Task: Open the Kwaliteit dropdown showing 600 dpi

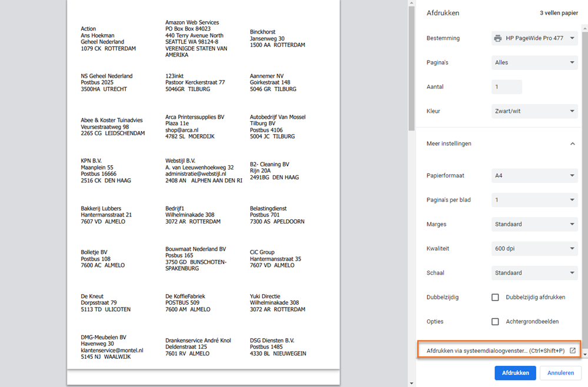Action: (x=534, y=249)
